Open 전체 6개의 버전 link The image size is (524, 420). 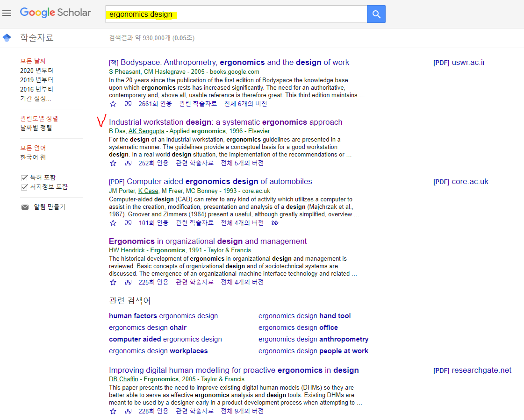point(245,104)
